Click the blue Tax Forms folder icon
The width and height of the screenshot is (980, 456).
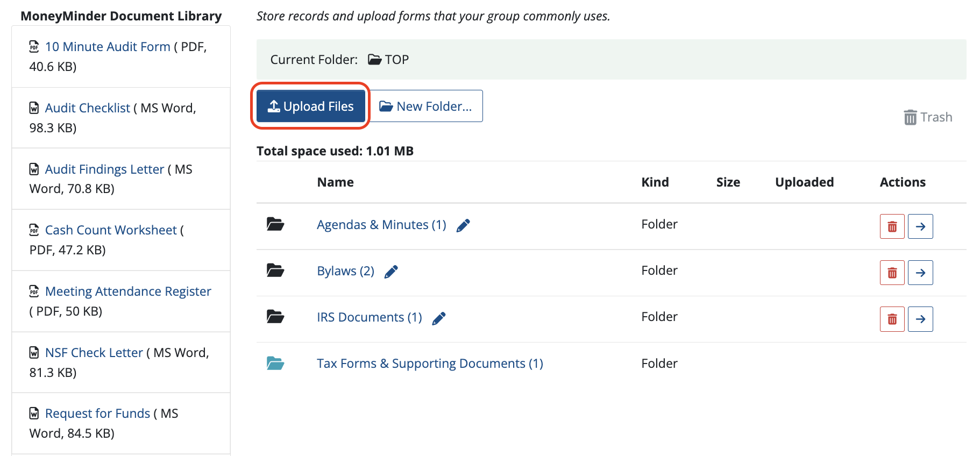(x=275, y=363)
